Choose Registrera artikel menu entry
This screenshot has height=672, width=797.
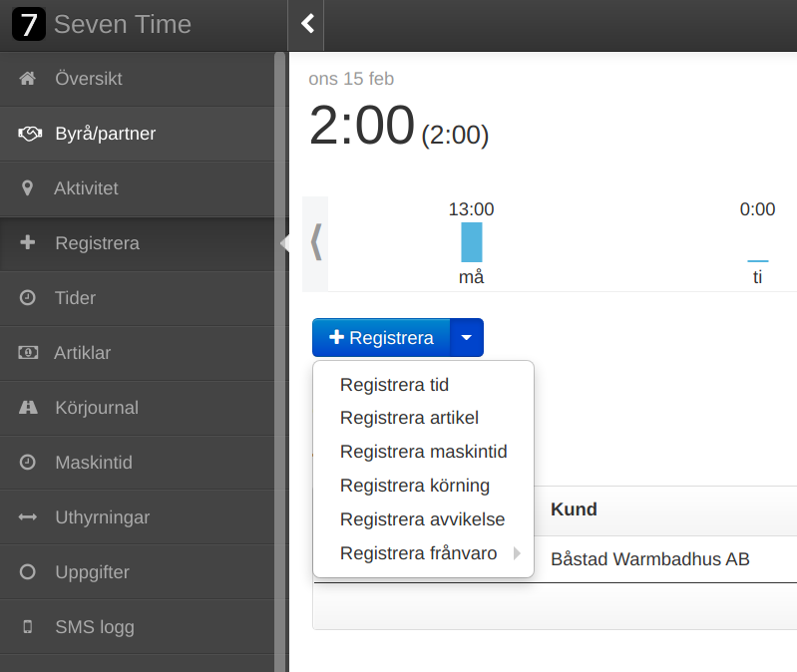point(409,418)
